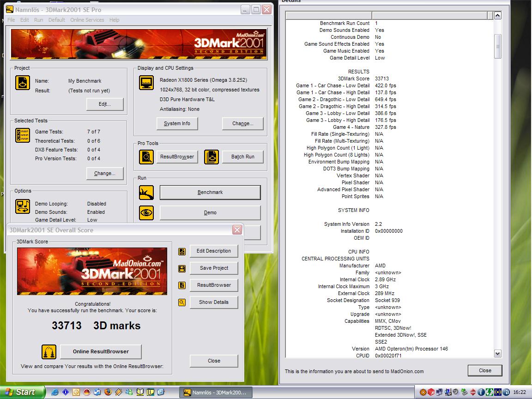The width and height of the screenshot is (532, 399).
Task: Click the Pro Tools ResultBrowser magnifier icon
Action: (146, 157)
